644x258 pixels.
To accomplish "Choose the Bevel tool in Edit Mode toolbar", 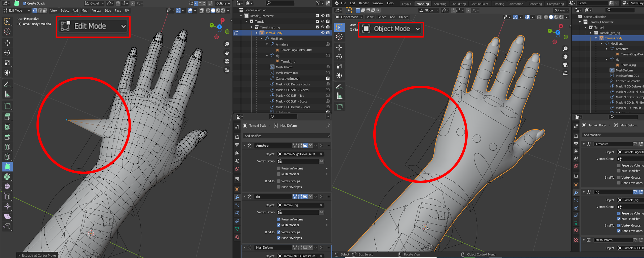I will [7, 137].
